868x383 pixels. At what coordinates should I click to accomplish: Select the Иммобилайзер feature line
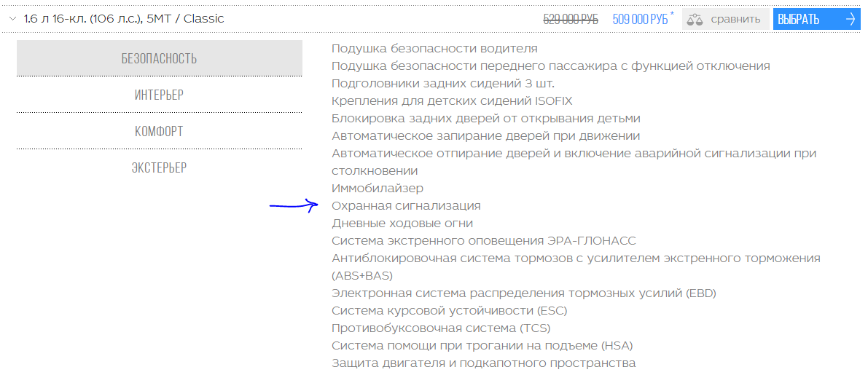[x=378, y=189]
